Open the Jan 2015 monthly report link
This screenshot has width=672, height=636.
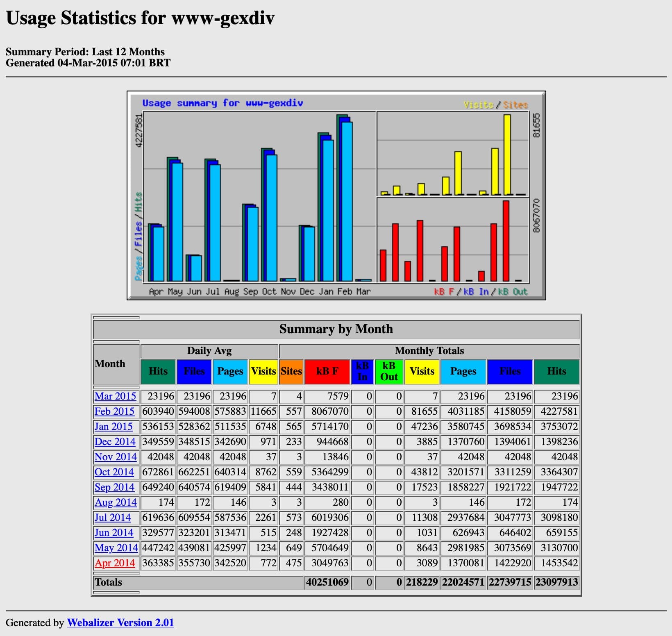[114, 427]
